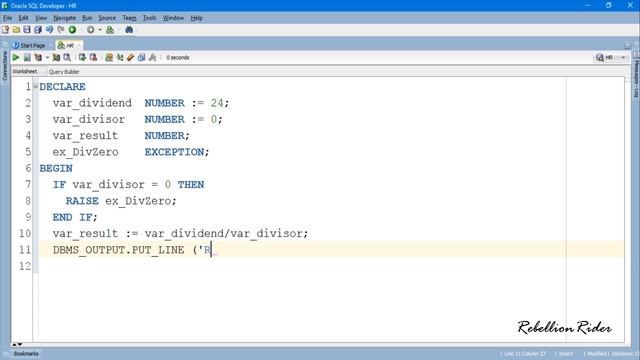Viewport: 640px width, 360px height.
Task: Click the Run Script icon
Action: [27, 58]
